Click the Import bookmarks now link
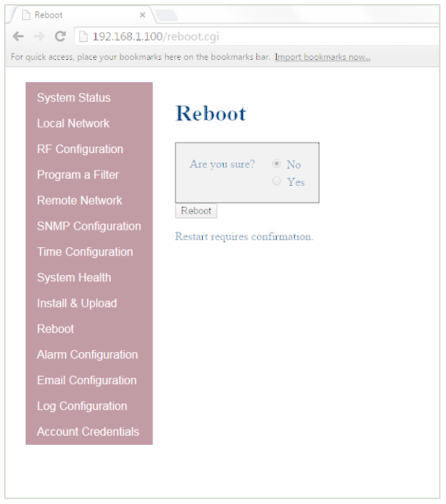Screen dimensions: 446x504 click(323, 57)
